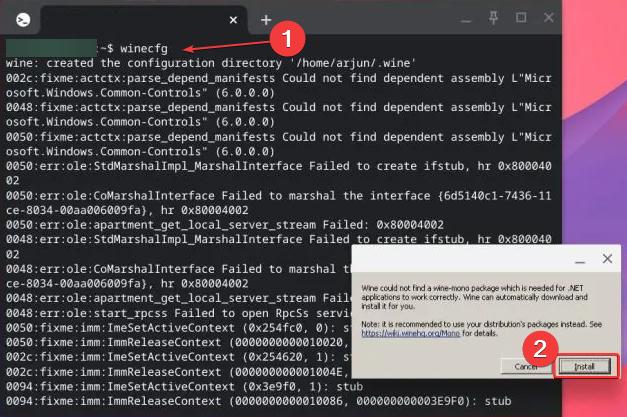
Task: Click Cancel in the Wine Mono dialog
Action: click(526, 366)
